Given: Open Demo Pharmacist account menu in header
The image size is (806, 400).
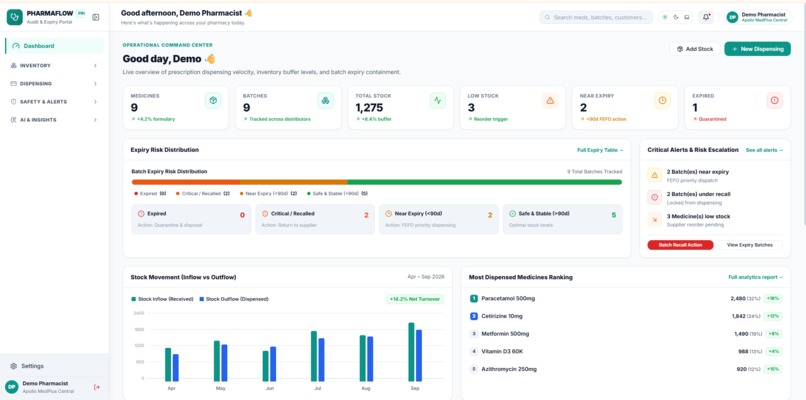Looking at the screenshot, I should (757, 17).
